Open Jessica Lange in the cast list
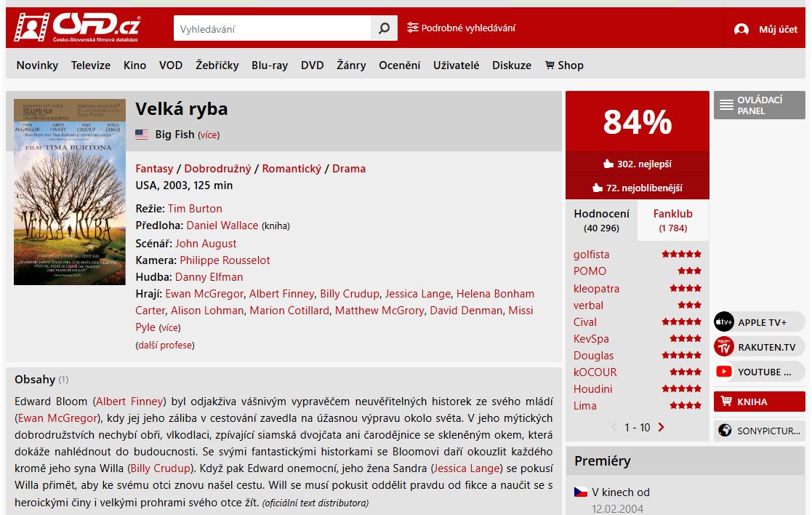The image size is (812, 515). click(x=418, y=294)
